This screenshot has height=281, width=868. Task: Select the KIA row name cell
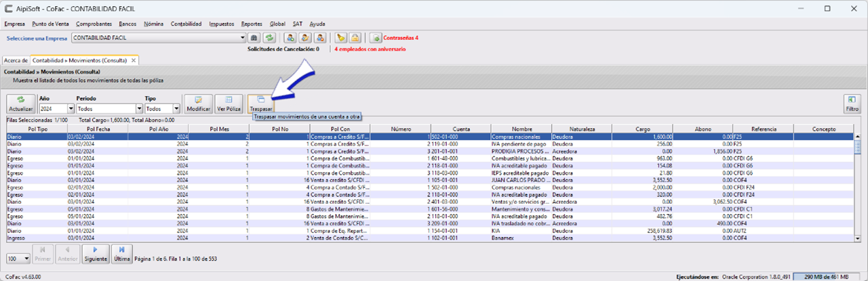click(x=521, y=231)
